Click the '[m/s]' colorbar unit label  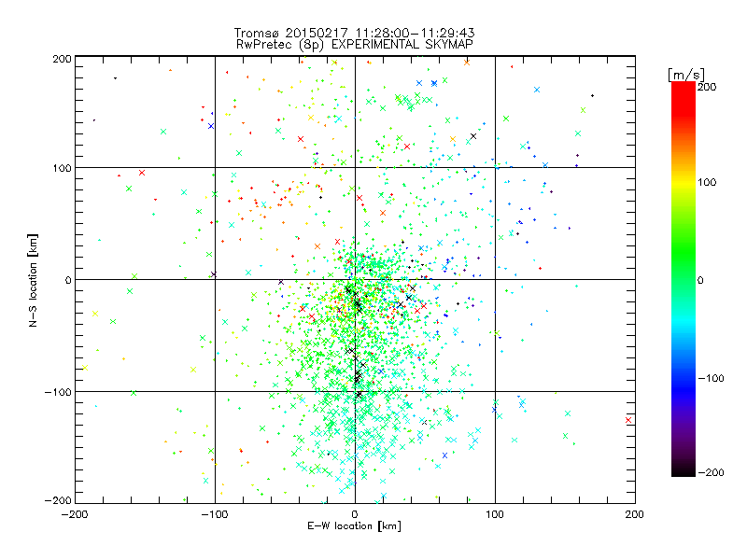point(686,75)
